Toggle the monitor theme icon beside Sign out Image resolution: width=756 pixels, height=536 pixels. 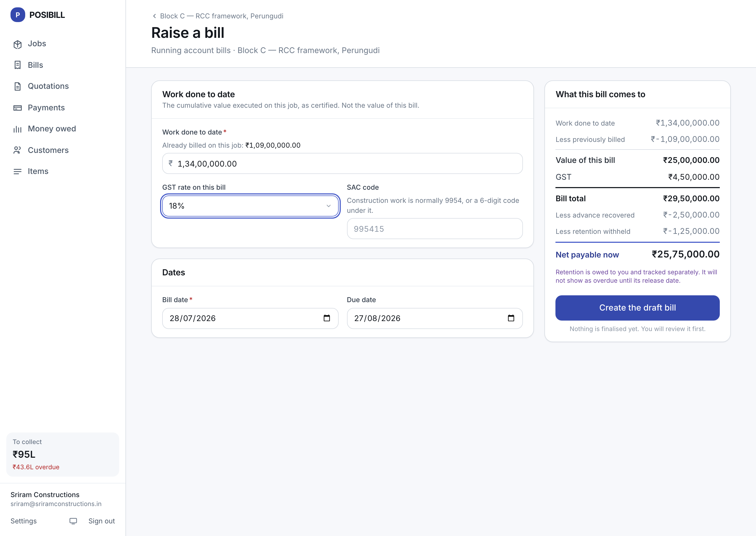tap(73, 521)
